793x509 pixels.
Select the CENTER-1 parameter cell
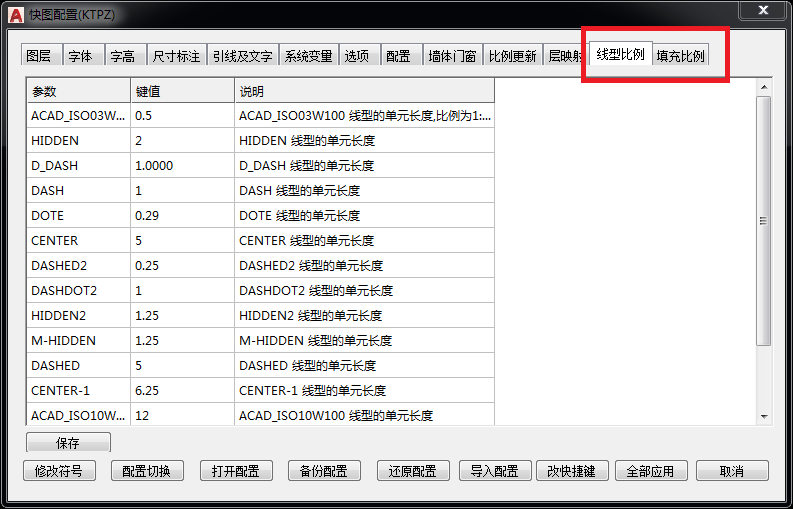(78, 391)
